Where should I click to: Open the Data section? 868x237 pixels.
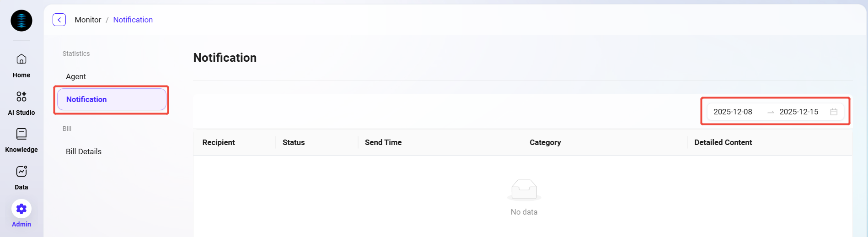(x=21, y=178)
